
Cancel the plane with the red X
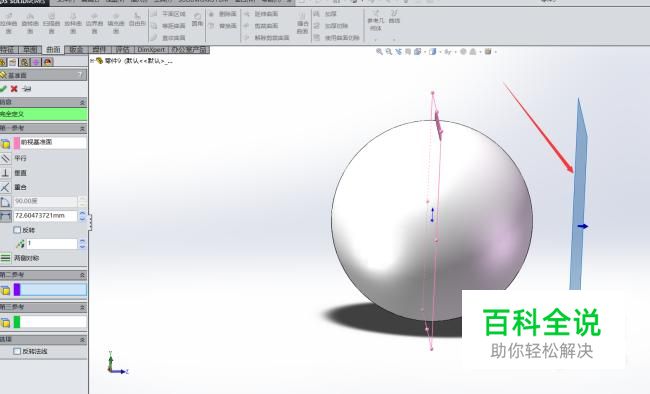click(x=14, y=88)
